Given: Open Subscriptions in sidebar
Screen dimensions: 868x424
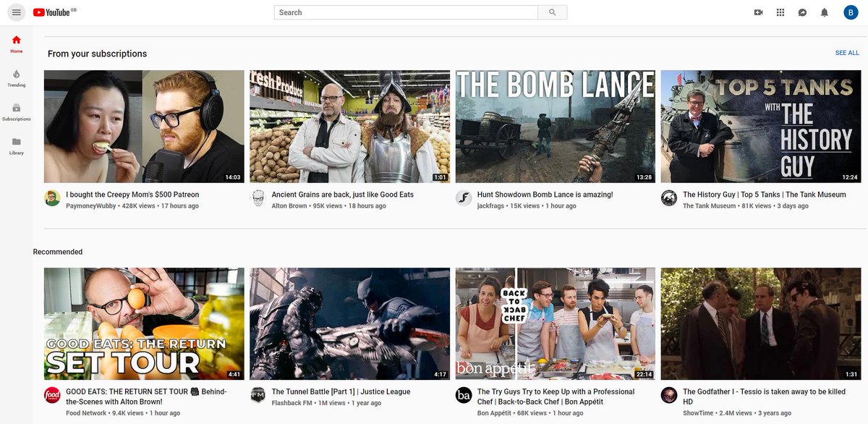Looking at the screenshot, I should [x=16, y=112].
